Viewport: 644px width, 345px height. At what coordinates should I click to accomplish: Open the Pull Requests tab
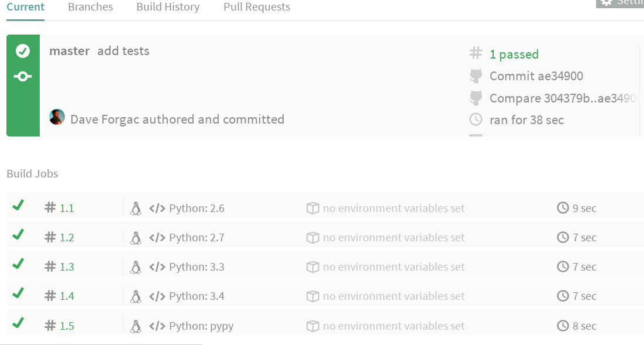click(x=257, y=7)
